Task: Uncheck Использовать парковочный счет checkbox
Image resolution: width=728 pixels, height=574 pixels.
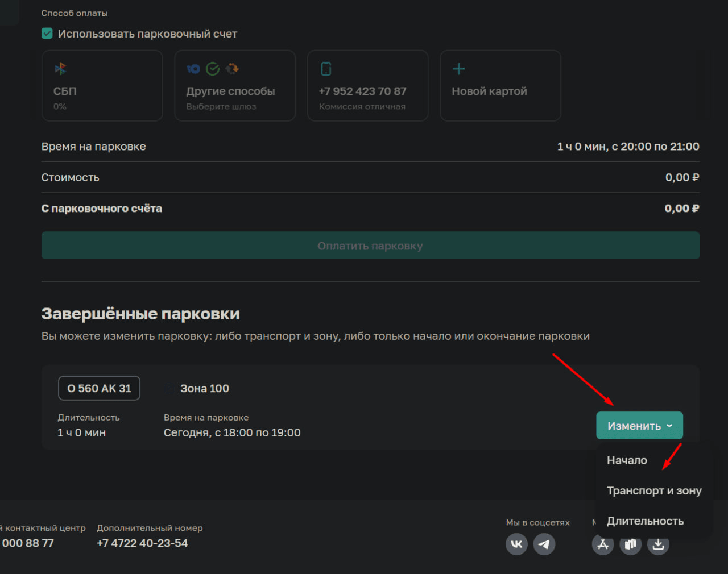Action: point(47,34)
